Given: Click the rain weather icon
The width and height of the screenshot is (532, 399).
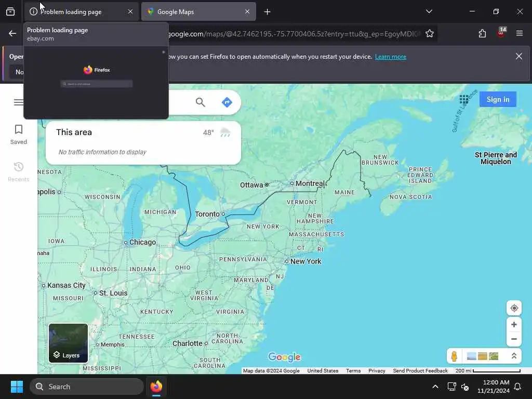Looking at the screenshot, I should pos(225,132).
